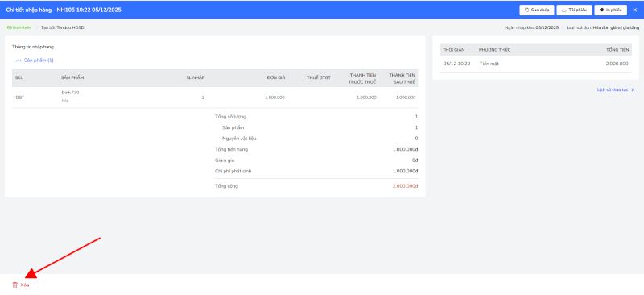The height and width of the screenshot is (295, 644).
Task: Click the SL NHẬP column header
Action: pos(196,77)
